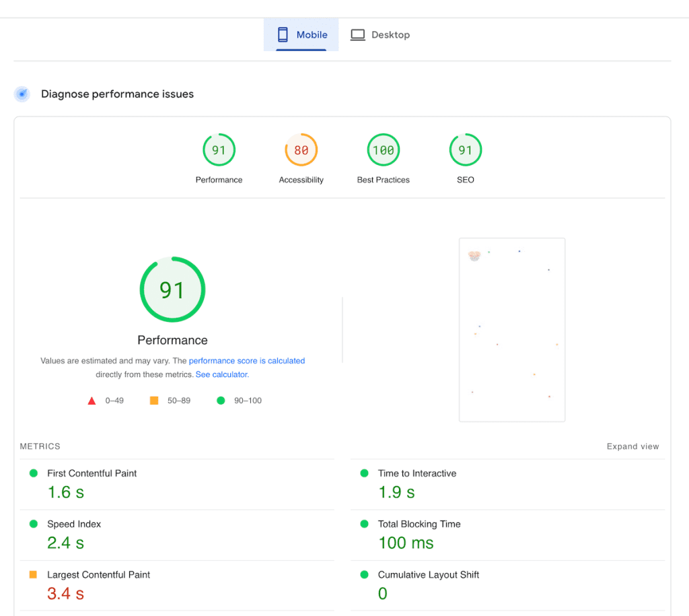The image size is (689, 616).
Task: Click the Total Blocking Time metric label
Action: click(x=419, y=524)
